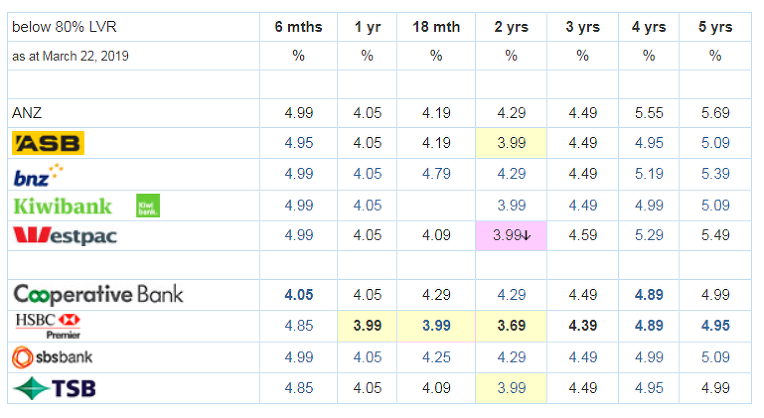Click the 4 yrs column header
The width and height of the screenshot is (764, 418).
(x=649, y=27)
